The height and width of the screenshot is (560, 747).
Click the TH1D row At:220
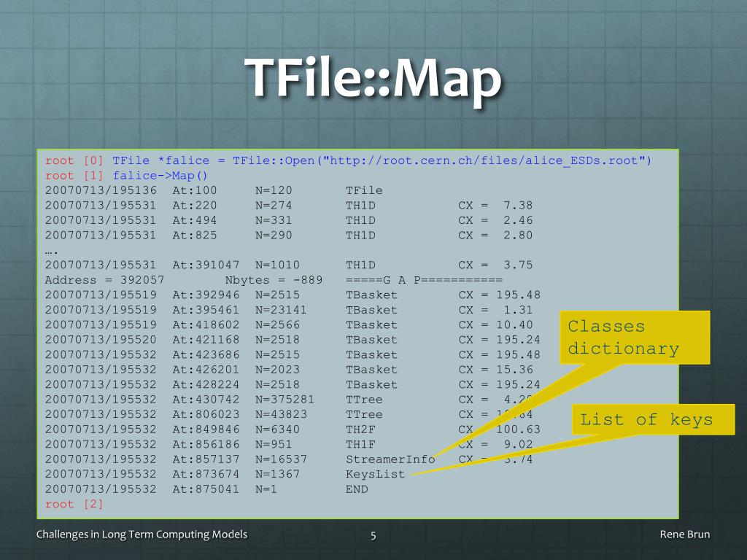(289, 205)
